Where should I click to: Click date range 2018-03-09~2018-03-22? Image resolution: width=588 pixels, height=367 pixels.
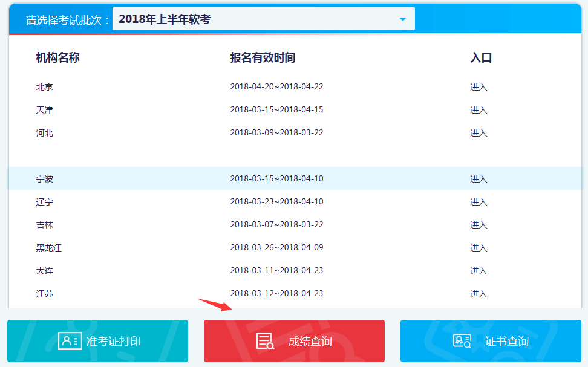tap(276, 132)
